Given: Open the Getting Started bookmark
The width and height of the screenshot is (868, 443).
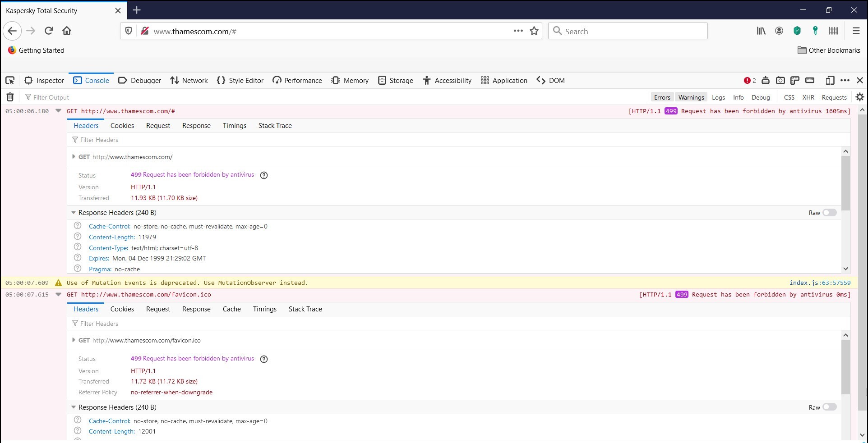Looking at the screenshot, I should tap(36, 50).
